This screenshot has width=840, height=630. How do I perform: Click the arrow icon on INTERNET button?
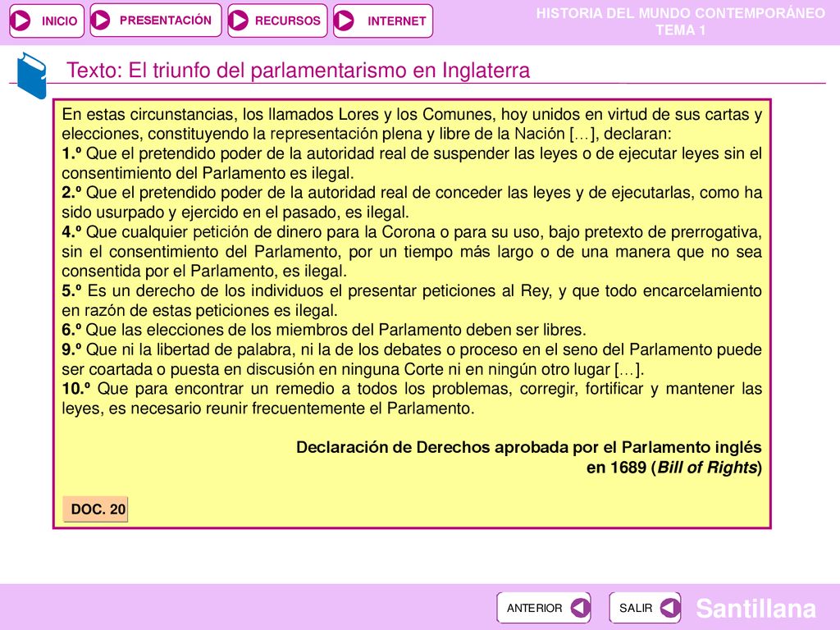pyautogui.click(x=344, y=21)
